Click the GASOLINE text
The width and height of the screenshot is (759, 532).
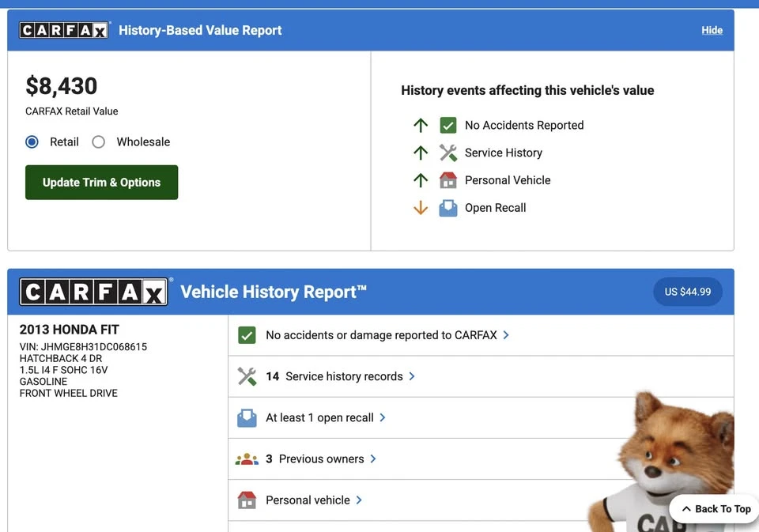[43, 382]
